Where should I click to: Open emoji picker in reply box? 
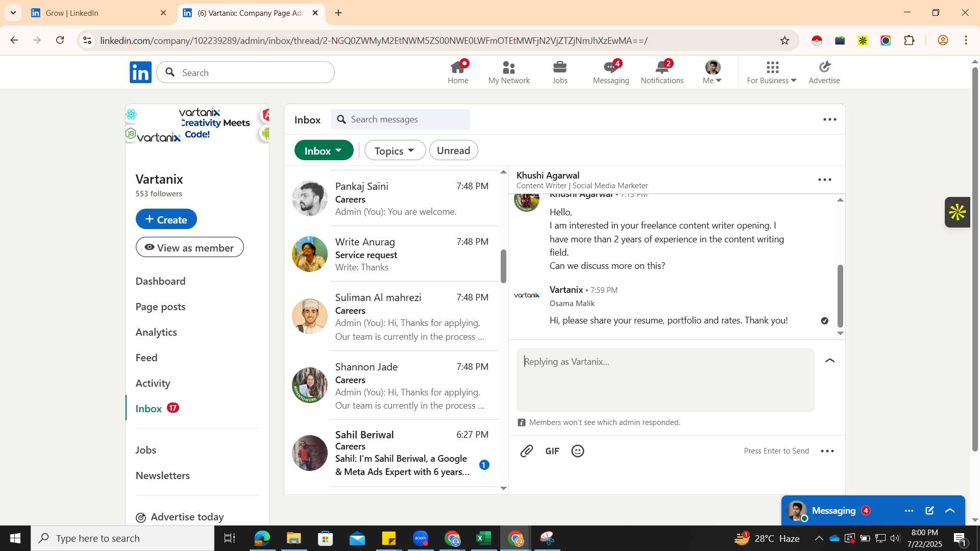click(578, 451)
